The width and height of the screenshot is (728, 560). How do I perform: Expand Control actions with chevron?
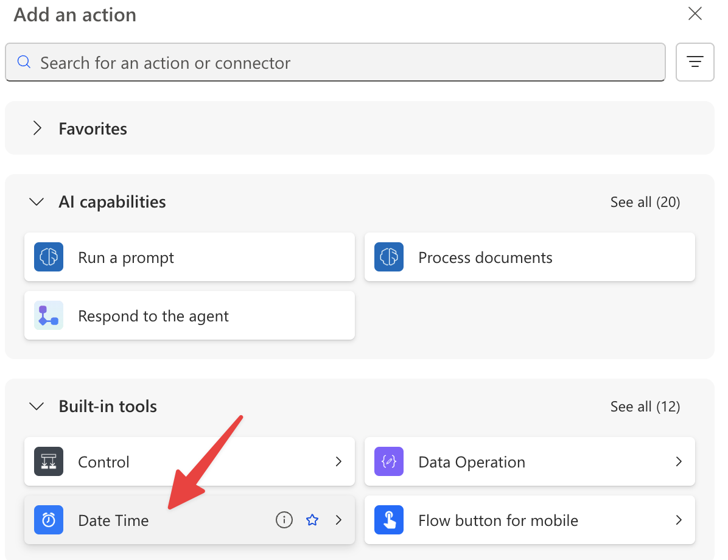pyautogui.click(x=339, y=461)
